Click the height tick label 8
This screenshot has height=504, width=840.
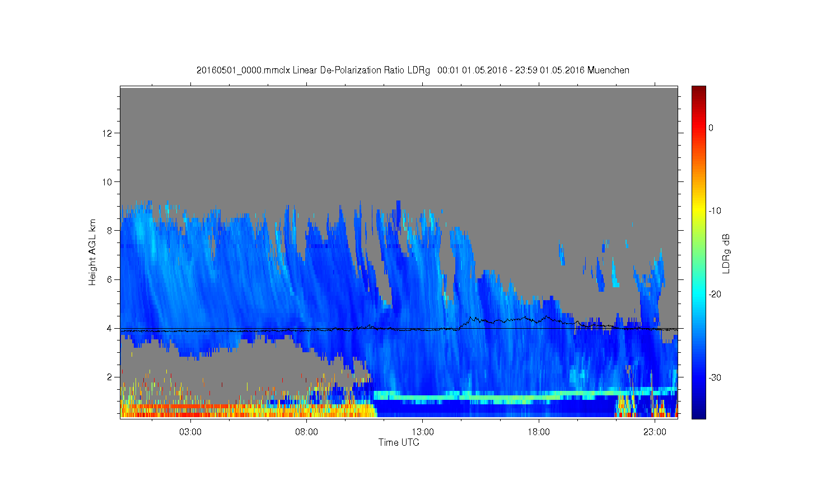coord(110,231)
